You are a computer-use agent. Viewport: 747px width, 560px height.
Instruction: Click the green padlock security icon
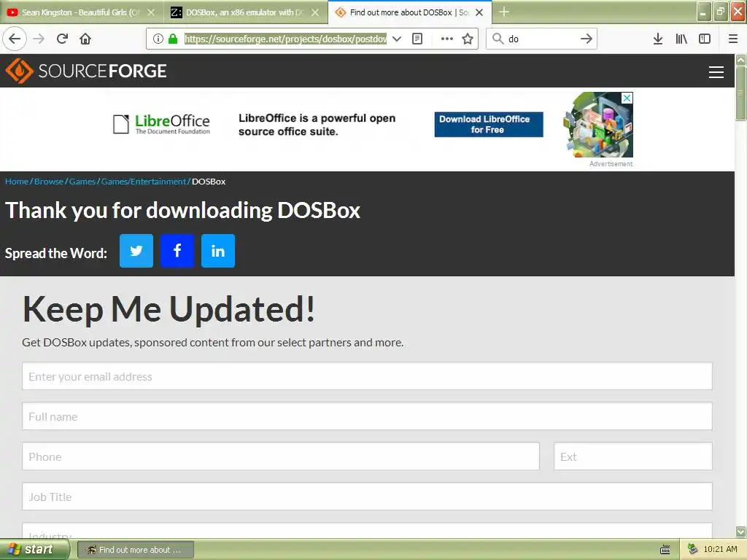[173, 39]
